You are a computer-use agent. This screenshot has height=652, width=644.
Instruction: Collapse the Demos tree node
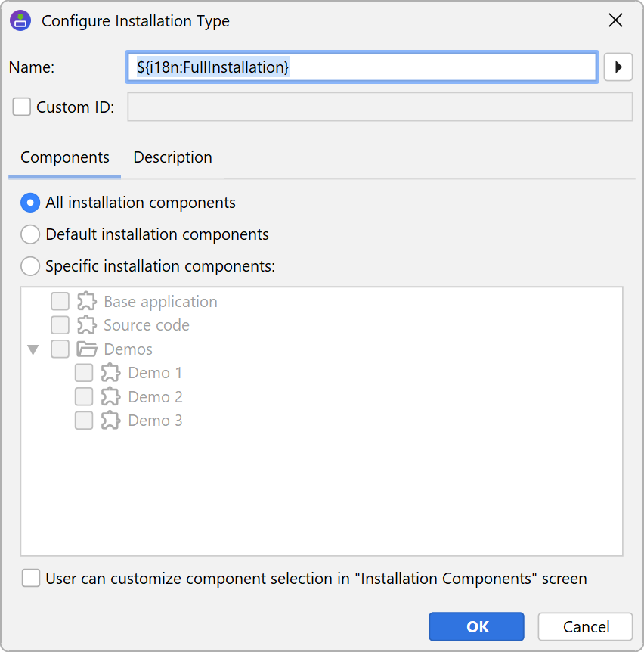pos(33,349)
